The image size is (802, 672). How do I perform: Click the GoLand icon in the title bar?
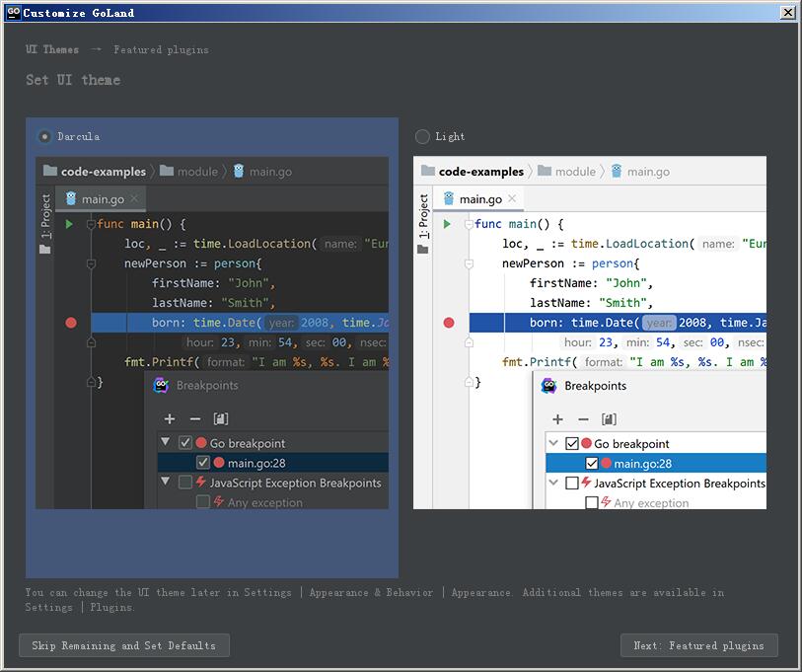tap(13, 12)
